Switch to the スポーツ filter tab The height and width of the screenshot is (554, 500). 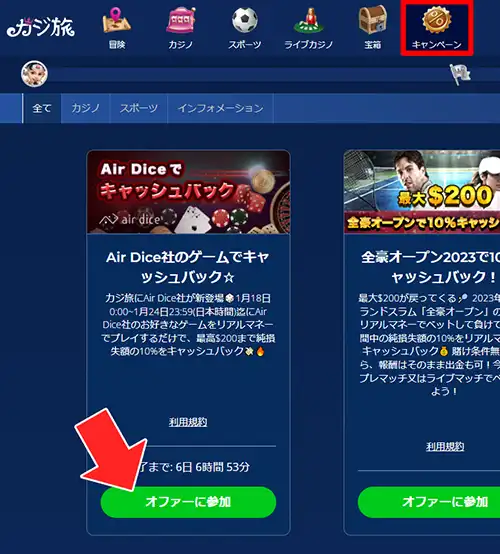pyautogui.click(x=139, y=108)
